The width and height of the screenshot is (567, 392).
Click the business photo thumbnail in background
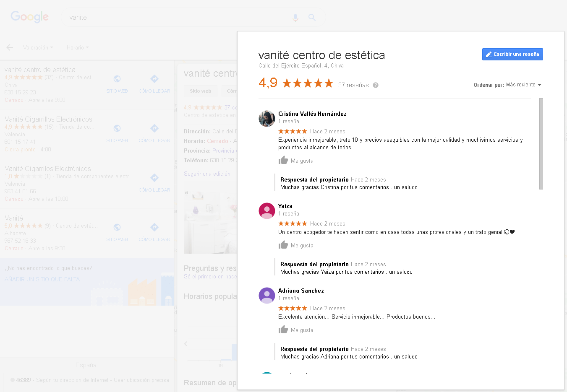click(x=210, y=221)
